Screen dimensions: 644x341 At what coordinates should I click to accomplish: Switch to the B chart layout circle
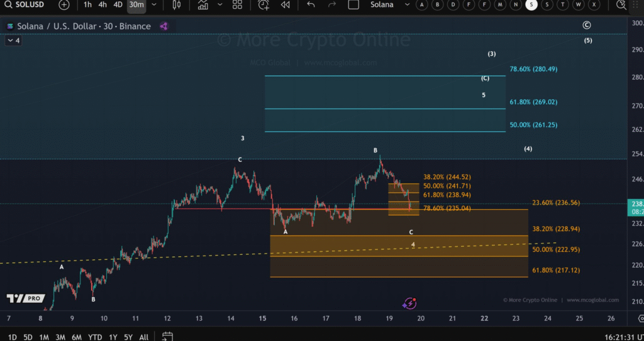click(x=438, y=4)
